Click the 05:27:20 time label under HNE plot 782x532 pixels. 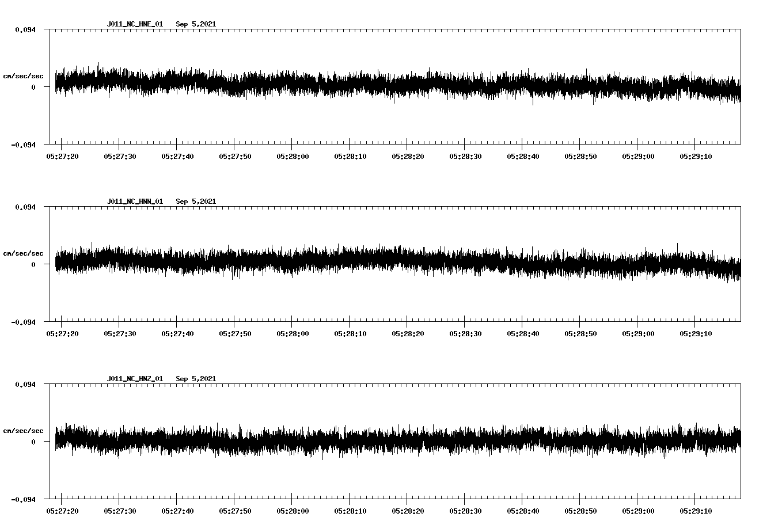tap(62, 157)
